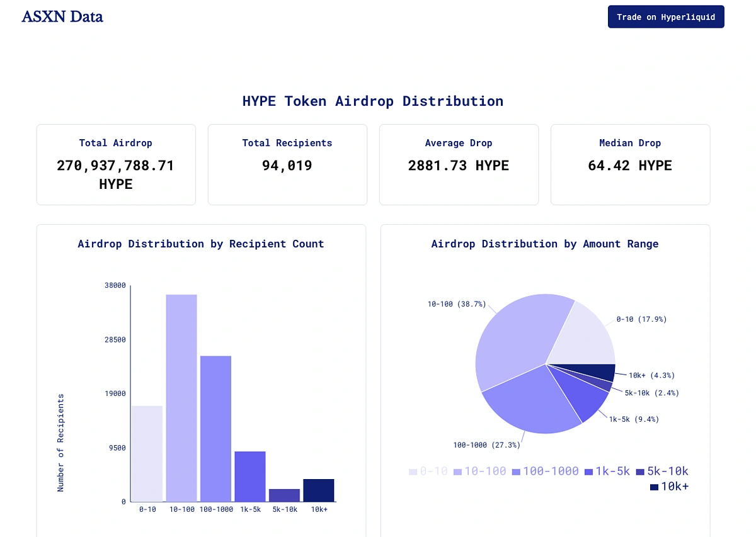Screen dimensions: 756x537
Task: Toggle the 10-100 legend entry
Action: click(479, 471)
